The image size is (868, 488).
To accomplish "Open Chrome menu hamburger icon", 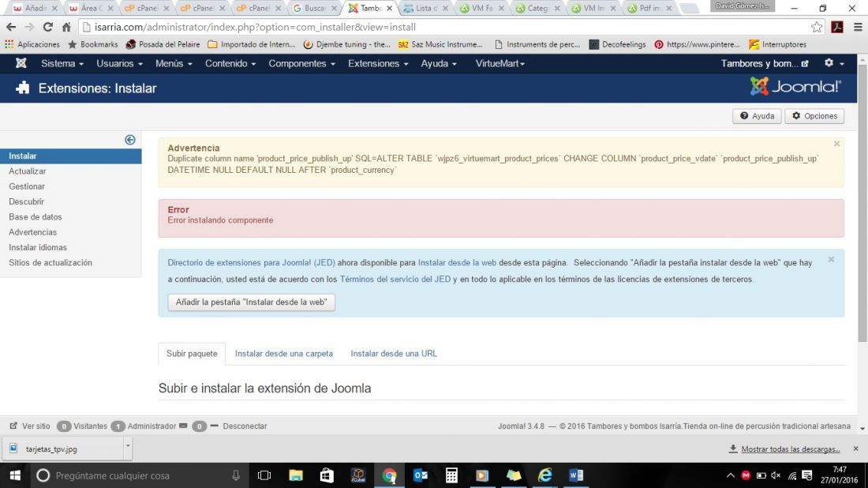I will pos(858,27).
